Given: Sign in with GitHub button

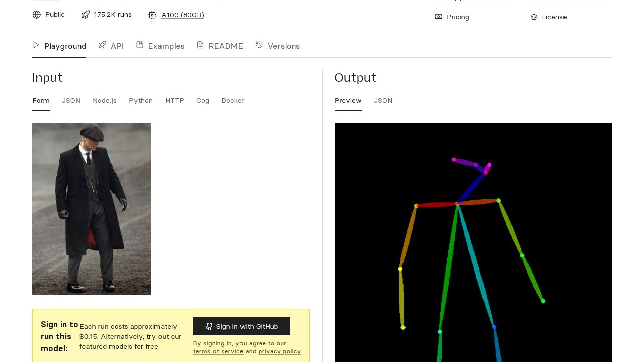Looking at the screenshot, I should (x=242, y=326).
